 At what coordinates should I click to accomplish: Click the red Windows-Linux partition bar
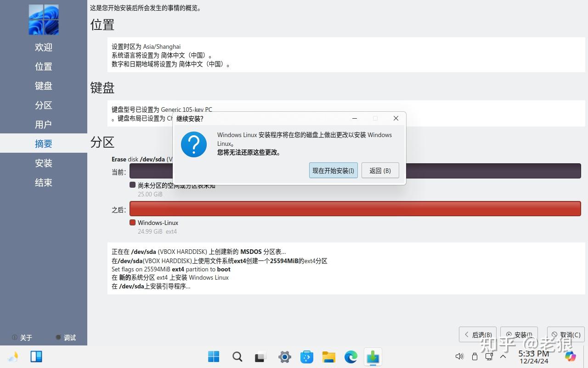click(x=356, y=208)
